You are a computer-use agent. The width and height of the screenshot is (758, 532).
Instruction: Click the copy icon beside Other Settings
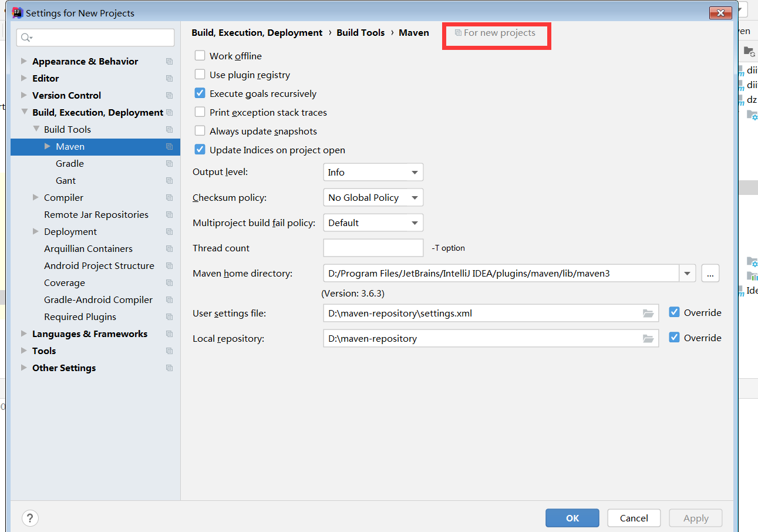[x=169, y=368]
